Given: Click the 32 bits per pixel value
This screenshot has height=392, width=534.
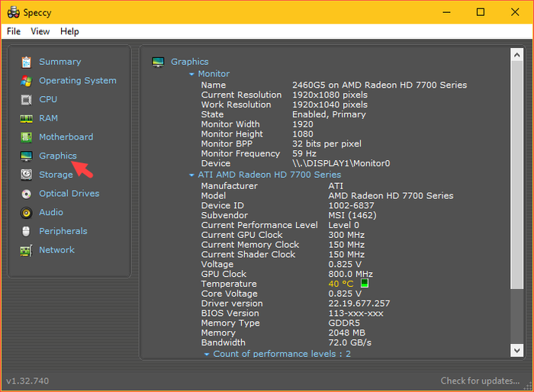Looking at the screenshot, I should pos(327,143).
